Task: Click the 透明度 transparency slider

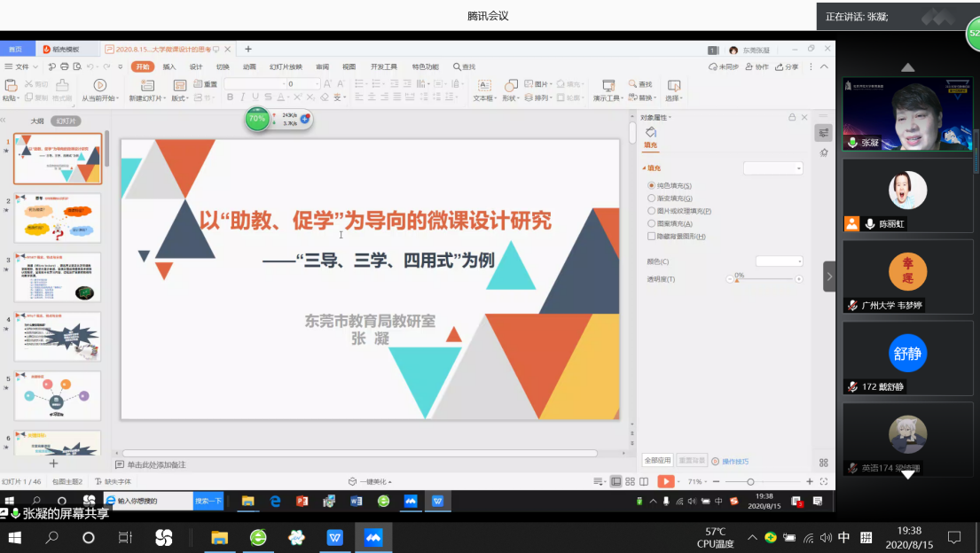Action: 764,279
